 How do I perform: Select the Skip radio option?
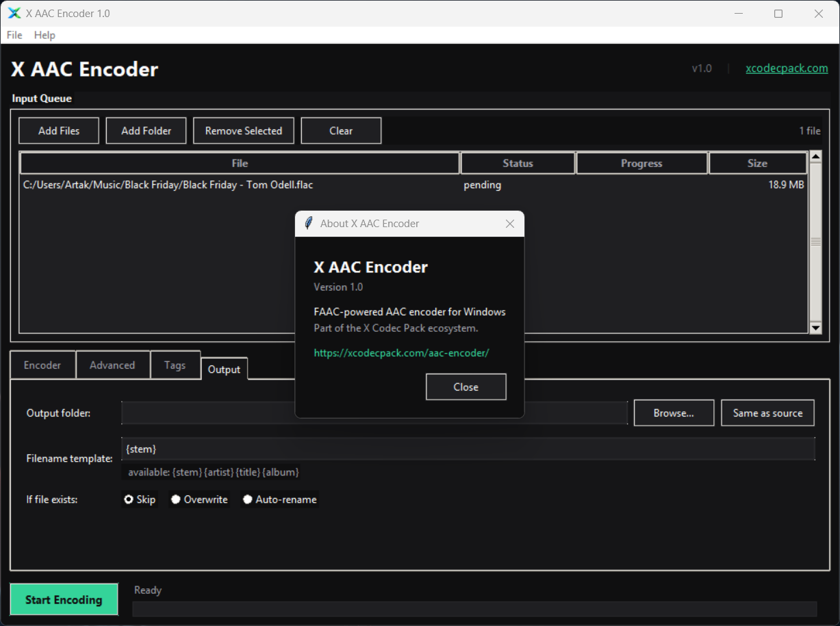pyautogui.click(x=140, y=499)
